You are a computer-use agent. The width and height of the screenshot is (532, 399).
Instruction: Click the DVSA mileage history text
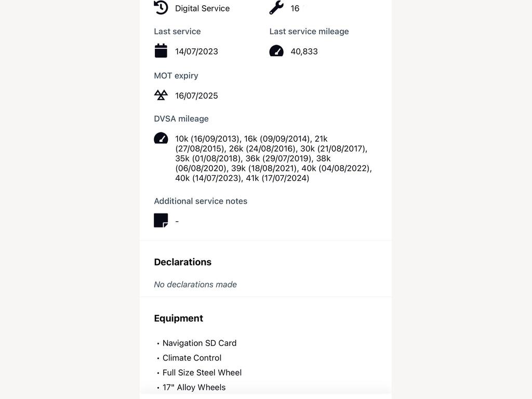273,158
